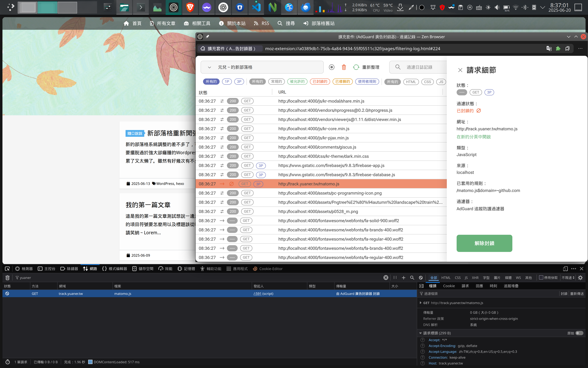
Task: Click the record toggle in AdGuard filtering log
Action: coord(331,67)
